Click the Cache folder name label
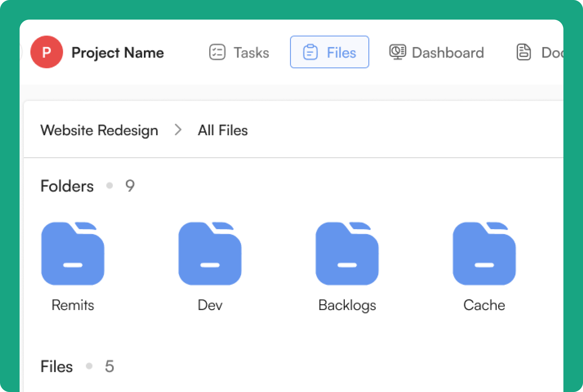Viewport: 583px width, 392px height. (484, 305)
